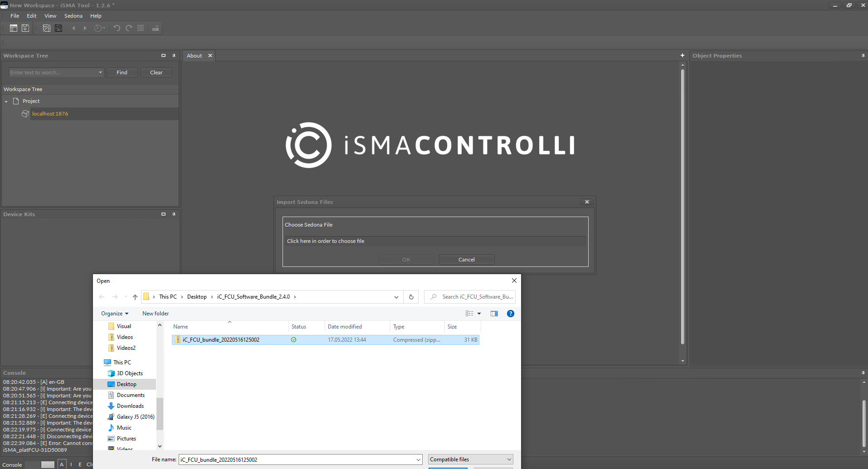Toggle the console 'A' log filter
This screenshot has height=469, width=868.
tap(62, 464)
